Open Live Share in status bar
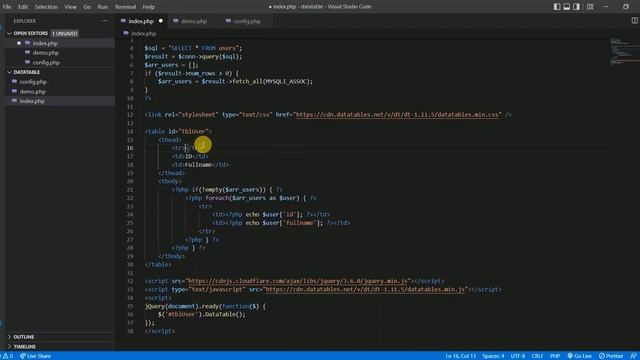This screenshot has height=360, width=640. coord(36,356)
